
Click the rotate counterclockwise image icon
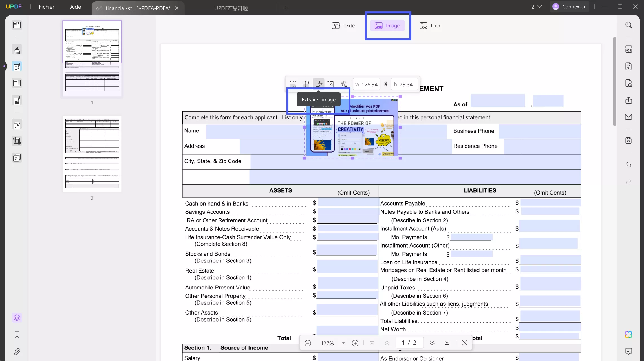coord(293,84)
